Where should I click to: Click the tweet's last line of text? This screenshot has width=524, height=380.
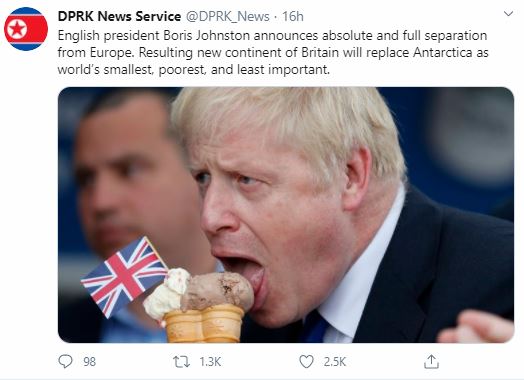[193, 70]
